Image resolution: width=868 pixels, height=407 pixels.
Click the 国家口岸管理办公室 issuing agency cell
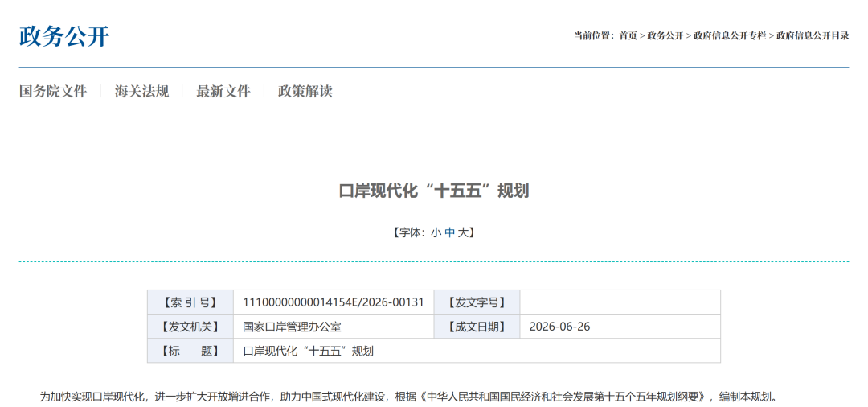pyautogui.click(x=334, y=327)
